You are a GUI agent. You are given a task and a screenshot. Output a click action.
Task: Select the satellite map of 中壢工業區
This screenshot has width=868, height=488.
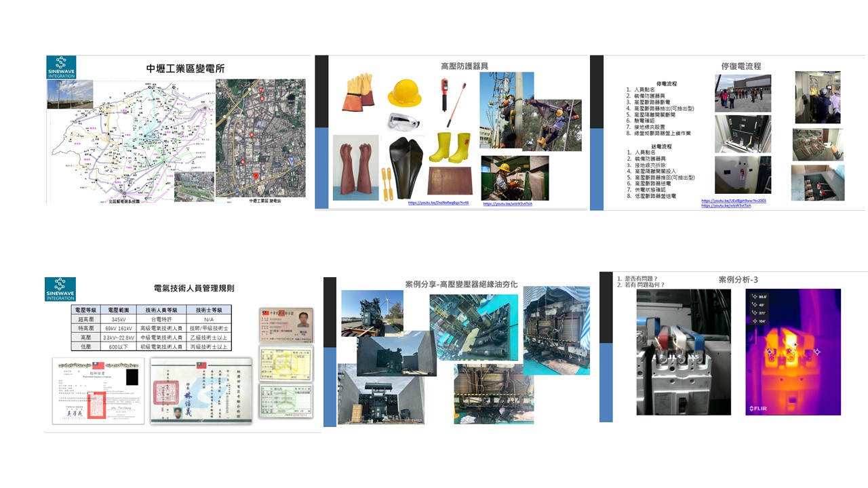point(260,138)
